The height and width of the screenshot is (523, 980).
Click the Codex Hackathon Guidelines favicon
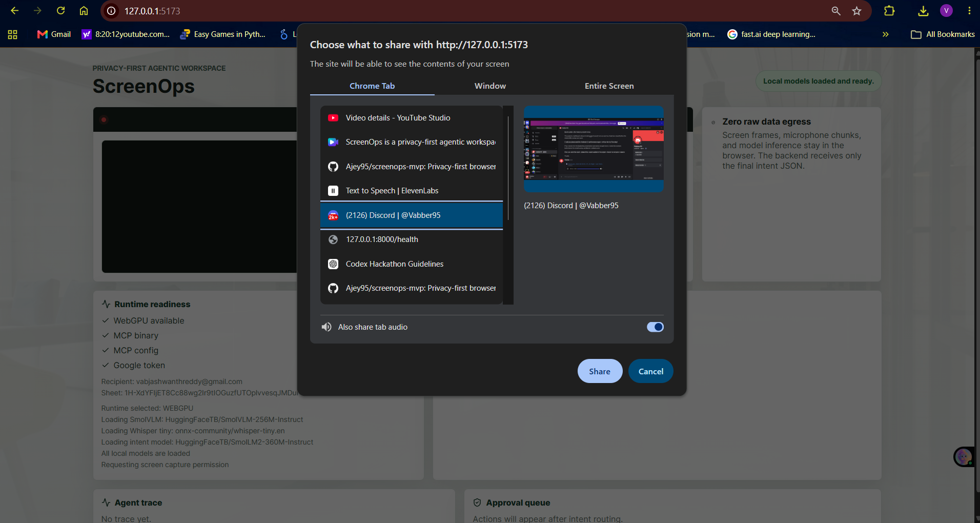[x=333, y=264]
